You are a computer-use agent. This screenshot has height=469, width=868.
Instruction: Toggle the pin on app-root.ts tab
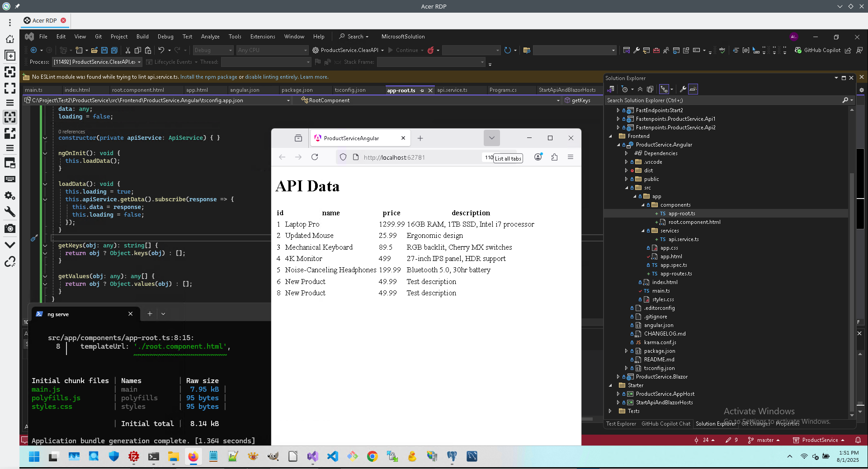[x=422, y=90]
